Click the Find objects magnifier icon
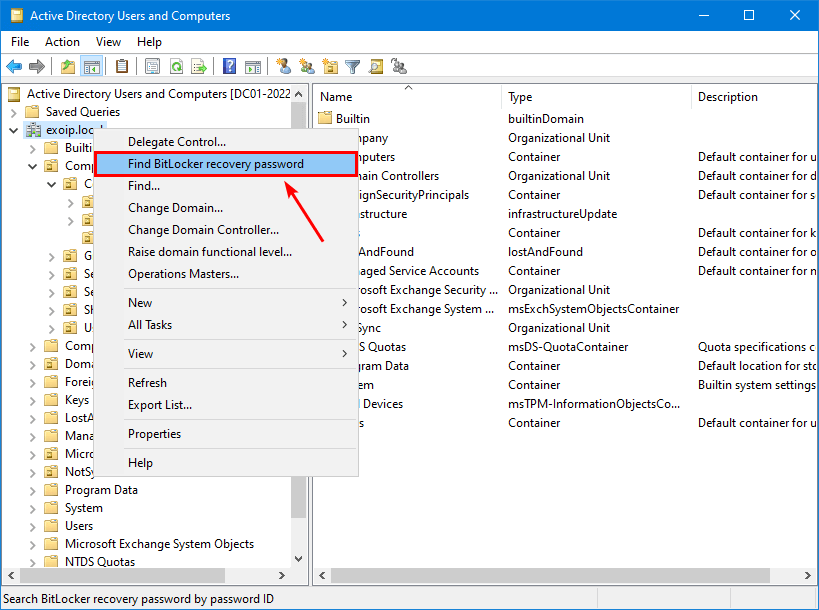Viewport: 819px width, 610px height. coord(376,66)
